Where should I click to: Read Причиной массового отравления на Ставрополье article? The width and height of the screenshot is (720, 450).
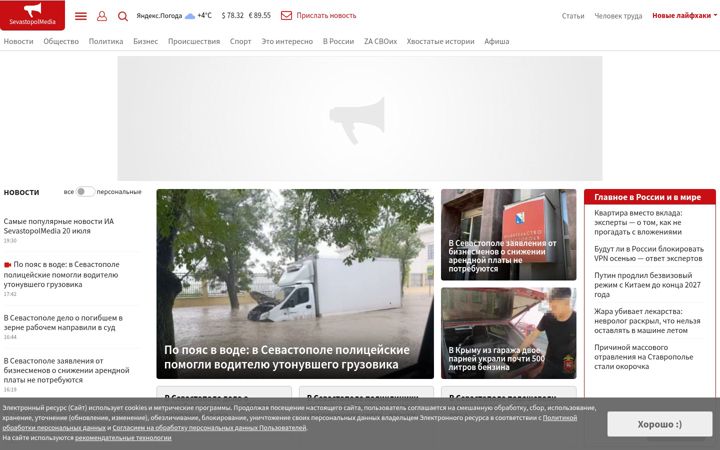pos(644,357)
